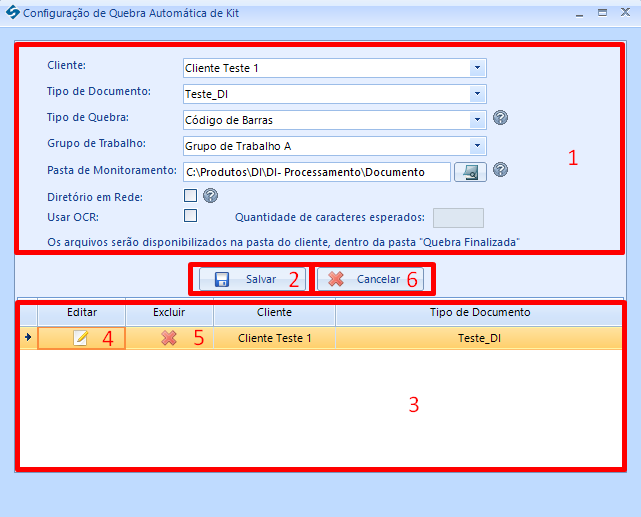Select the Cliente Teste 1 cell in the table
641x517 pixels.
click(x=274, y=338)
